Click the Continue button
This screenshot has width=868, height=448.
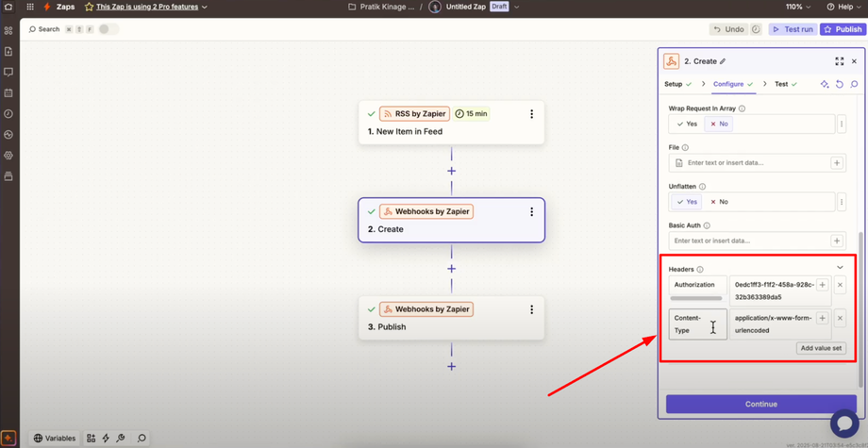click(761, 404)
